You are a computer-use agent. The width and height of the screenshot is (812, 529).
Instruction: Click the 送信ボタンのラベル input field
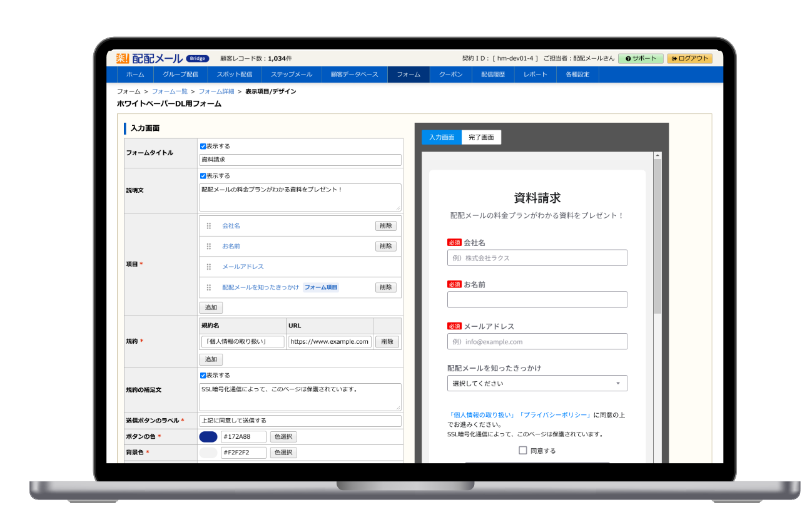pos(300,421)
